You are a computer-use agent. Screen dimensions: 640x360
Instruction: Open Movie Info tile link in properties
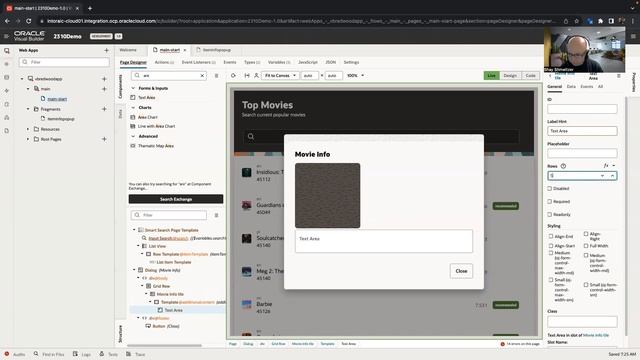click(x=596, y=335)
